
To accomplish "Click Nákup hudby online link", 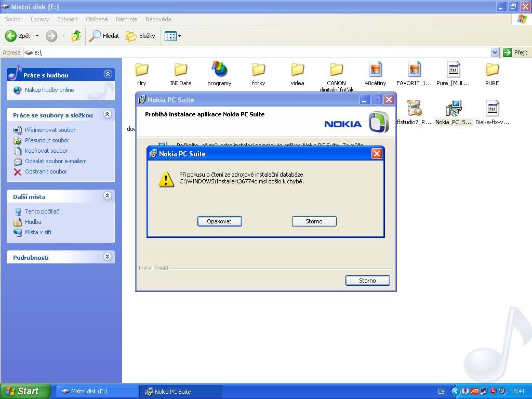I will (49, 90).
